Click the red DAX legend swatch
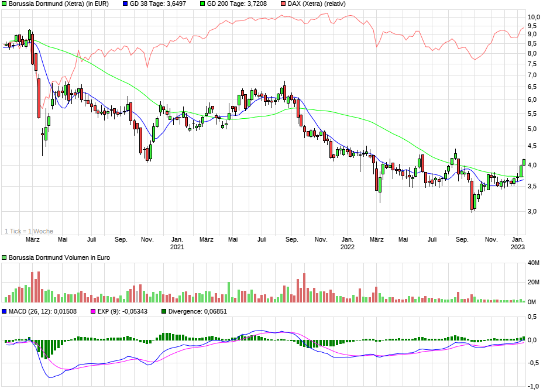This screenshot has height=392, width=550. (283, 4)
